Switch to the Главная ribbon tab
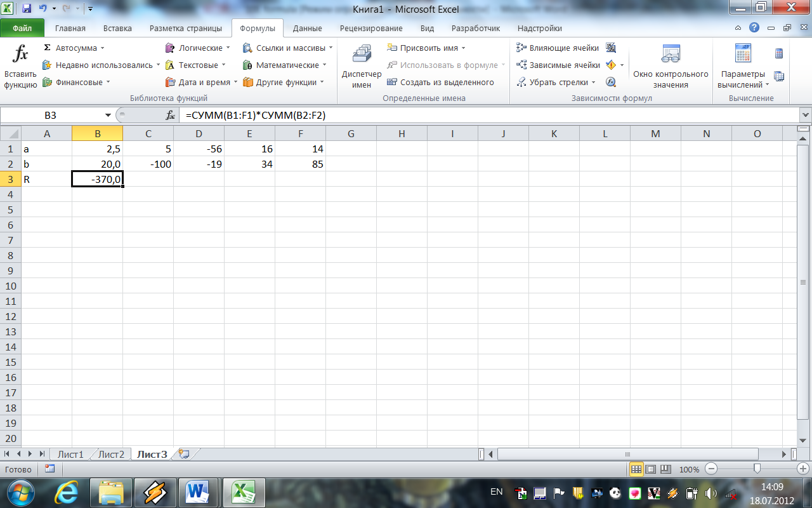 point(70,28)
